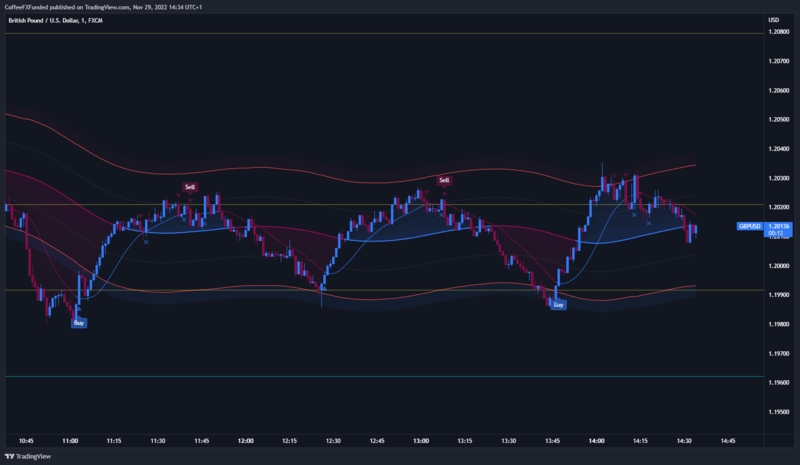Click the 13:00 time axis label

click(x=421, y=441)
